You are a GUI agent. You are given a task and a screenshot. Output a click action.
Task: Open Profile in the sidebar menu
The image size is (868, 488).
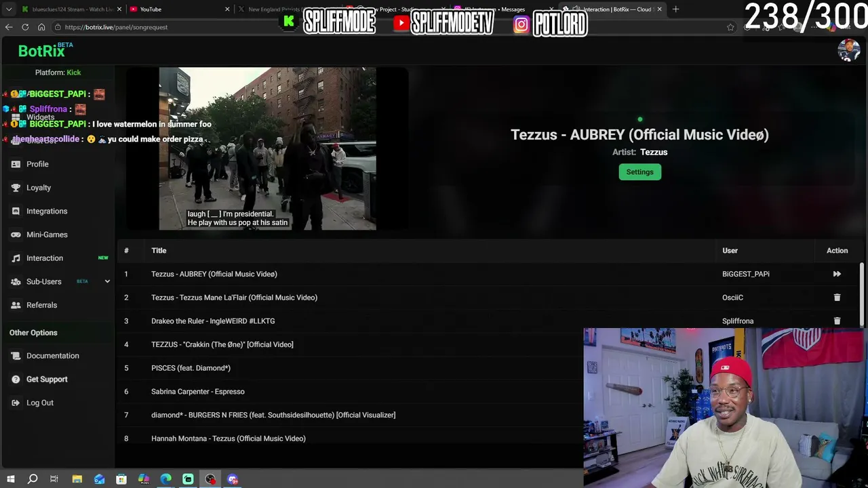click(x=37, y=164)
